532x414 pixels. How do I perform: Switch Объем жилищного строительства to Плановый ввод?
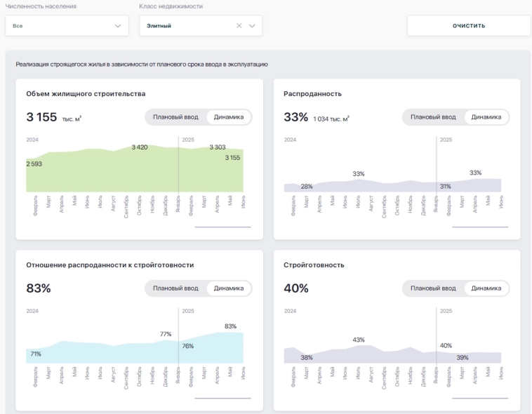[175, 117]
